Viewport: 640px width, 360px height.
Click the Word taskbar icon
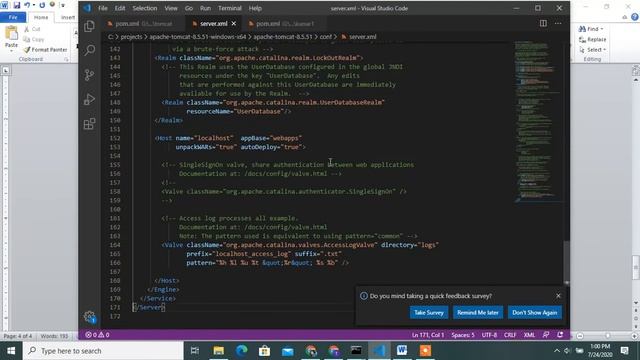pyautogui.click(x=402, y=351)
